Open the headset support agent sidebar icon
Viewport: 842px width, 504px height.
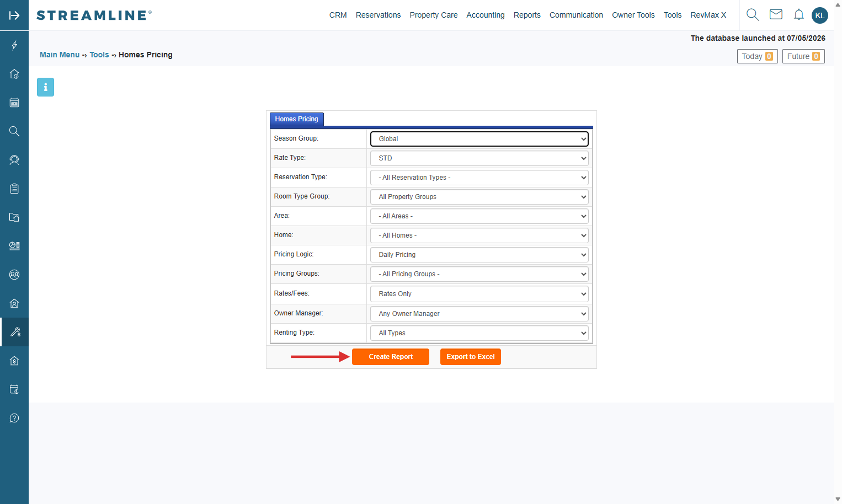(14, 160)
